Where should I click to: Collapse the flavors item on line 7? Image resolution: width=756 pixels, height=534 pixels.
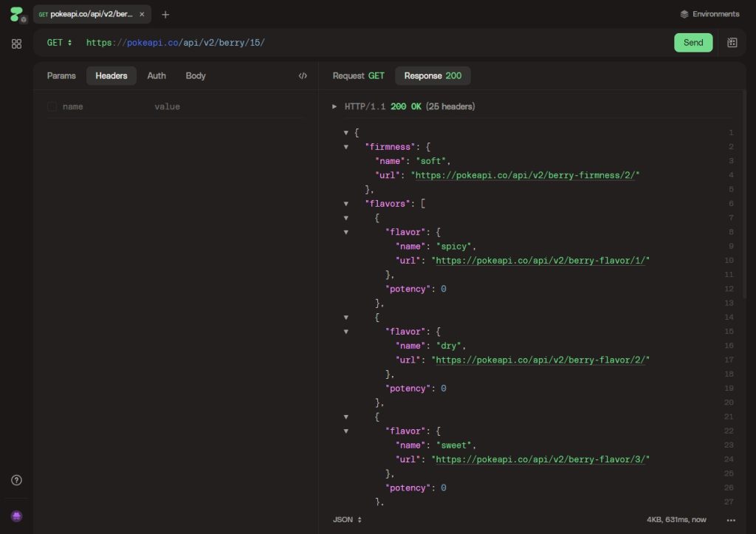[x=346, y=218]
